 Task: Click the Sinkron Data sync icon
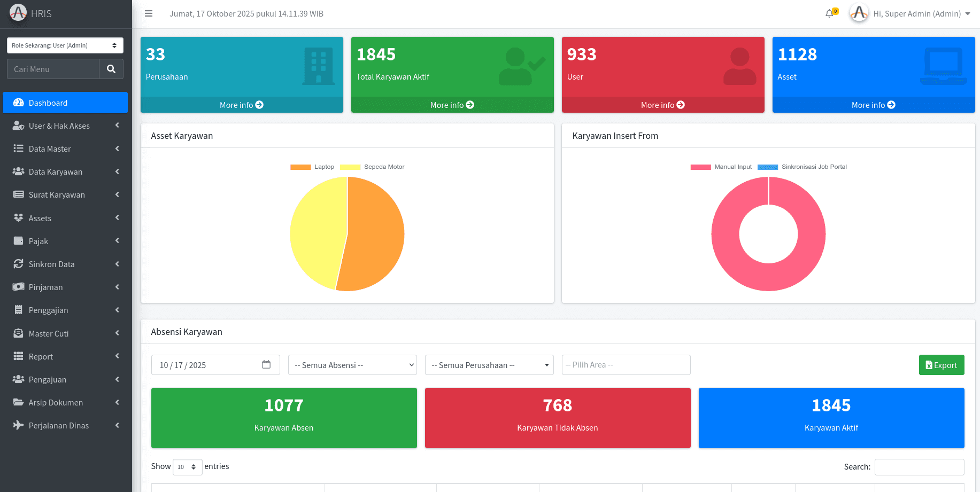pos(19,264)
